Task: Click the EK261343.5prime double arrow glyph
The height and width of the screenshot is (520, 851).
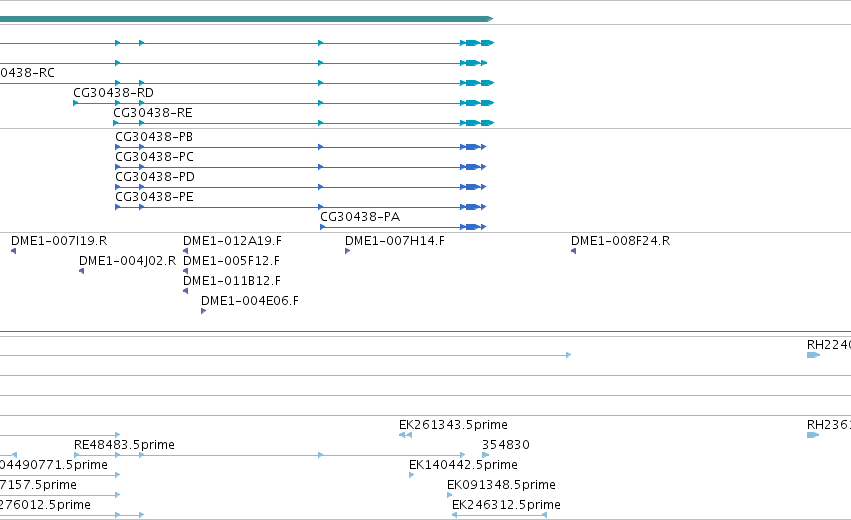Action: click(405, 435)
